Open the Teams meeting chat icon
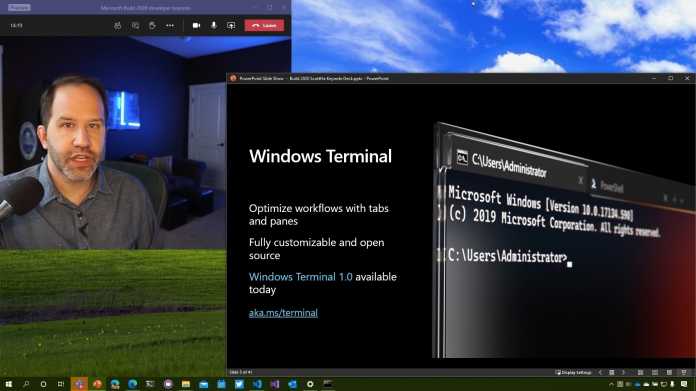696x391 pixels. coord(135,26)
